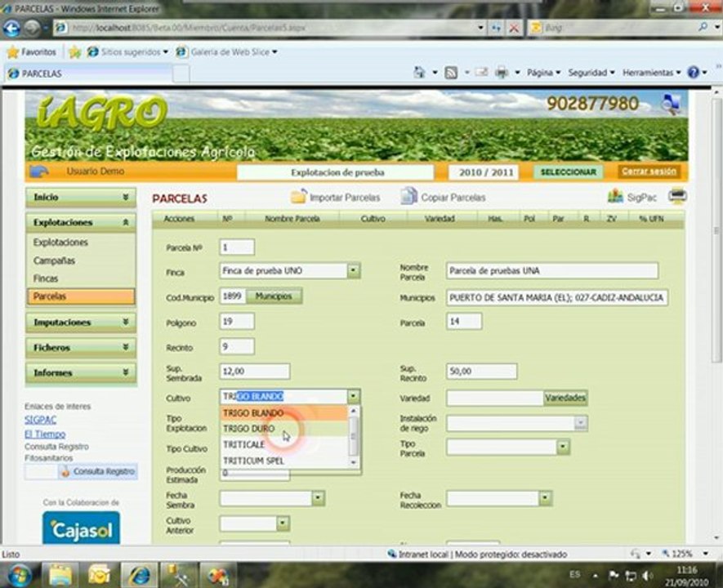The image size is (723, 588).
Task: Click the Refresh page icon
Action: pos(496,28)
